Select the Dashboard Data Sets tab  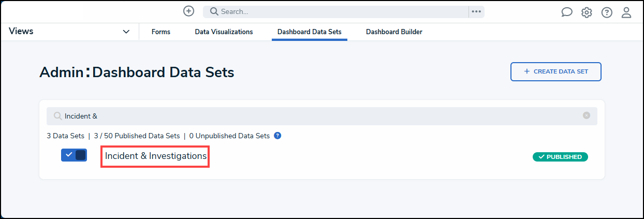click(309, 32)
